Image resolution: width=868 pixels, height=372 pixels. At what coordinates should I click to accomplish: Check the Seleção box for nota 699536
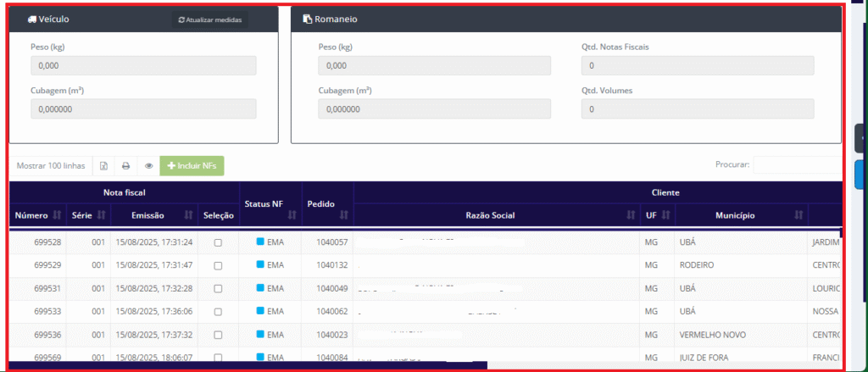[x=218, y=335]
